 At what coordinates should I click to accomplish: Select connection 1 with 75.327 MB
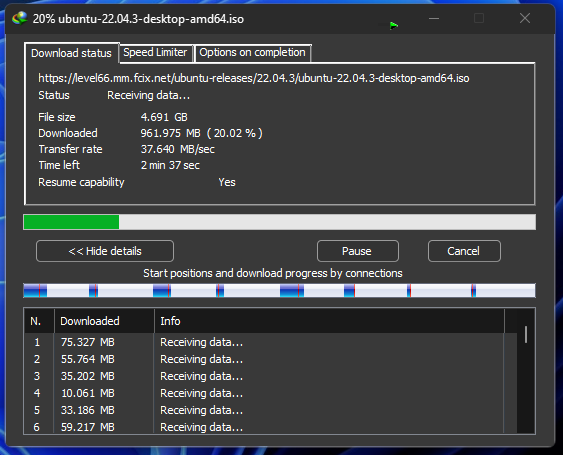point(264,342)
